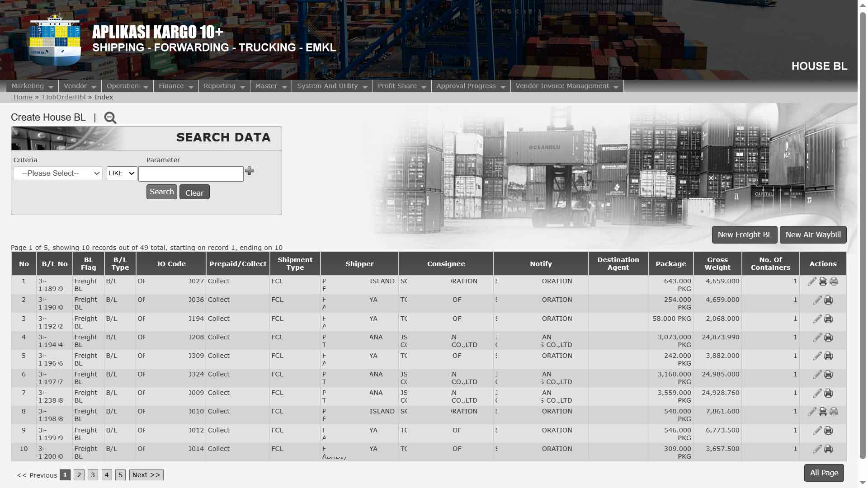Screen dimensions: 868x488
Task: Click the gray second printer icon in row 1
Action: [x=834, y=282]
